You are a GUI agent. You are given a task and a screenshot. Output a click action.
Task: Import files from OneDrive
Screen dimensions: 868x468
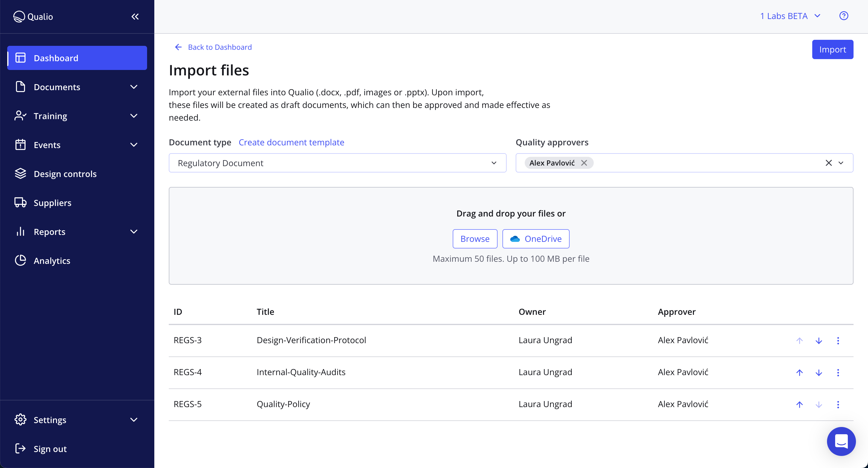(536, 239)
